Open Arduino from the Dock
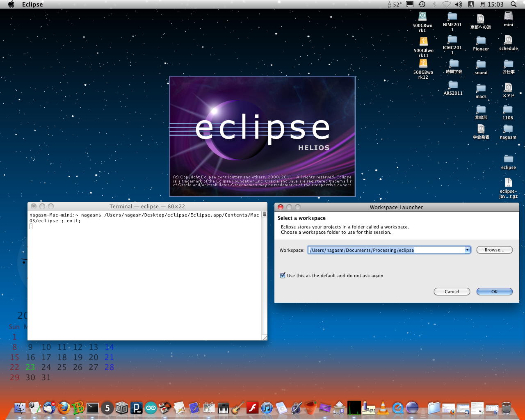The image size is (525, 420). click(x=151, y=408)
